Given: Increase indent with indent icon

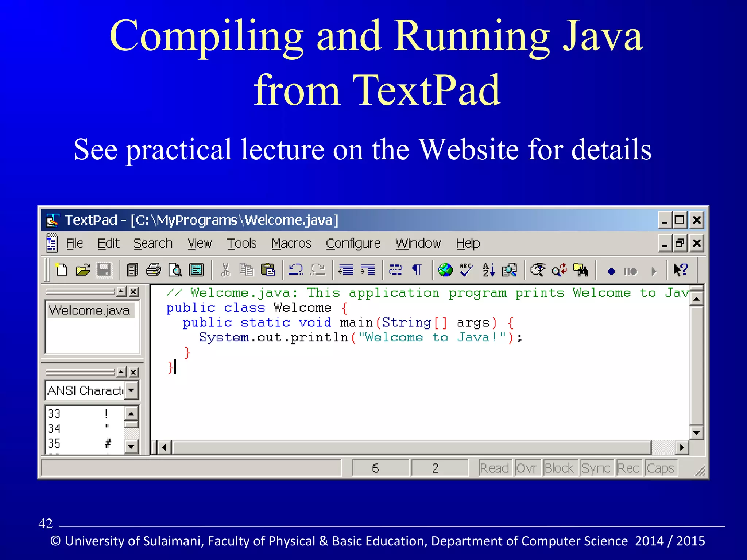Looking at the screenshot, I should (x=367, y=270).
